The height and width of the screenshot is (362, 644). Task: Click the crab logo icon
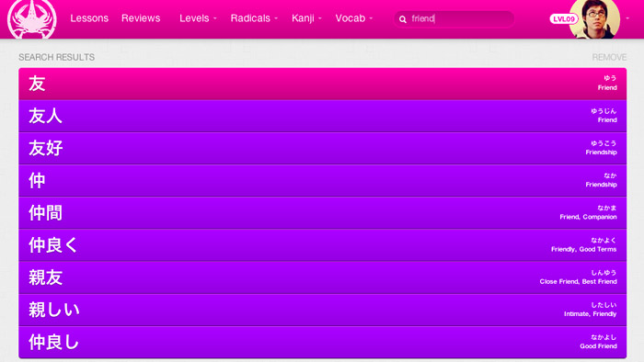(x=32, y=19)
